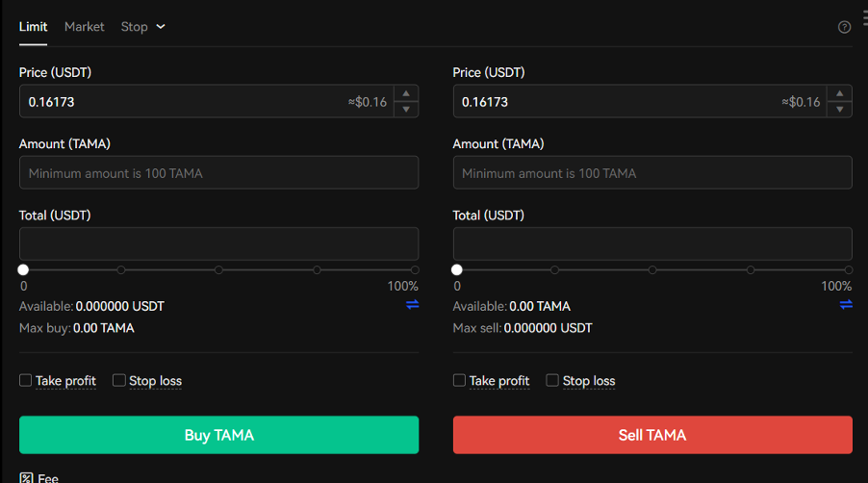Screen dimensions: 868x483
Task: Click the buy Total (USDT) field
Action: [218, 244]
